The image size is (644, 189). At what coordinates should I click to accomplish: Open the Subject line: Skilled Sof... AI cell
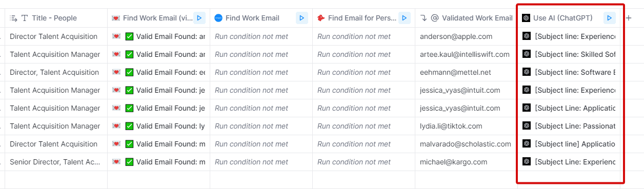coord(569,54)
